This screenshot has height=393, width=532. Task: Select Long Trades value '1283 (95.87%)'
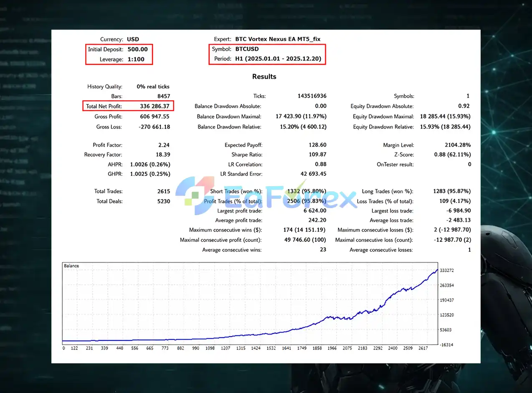click(x=452, y=191)
